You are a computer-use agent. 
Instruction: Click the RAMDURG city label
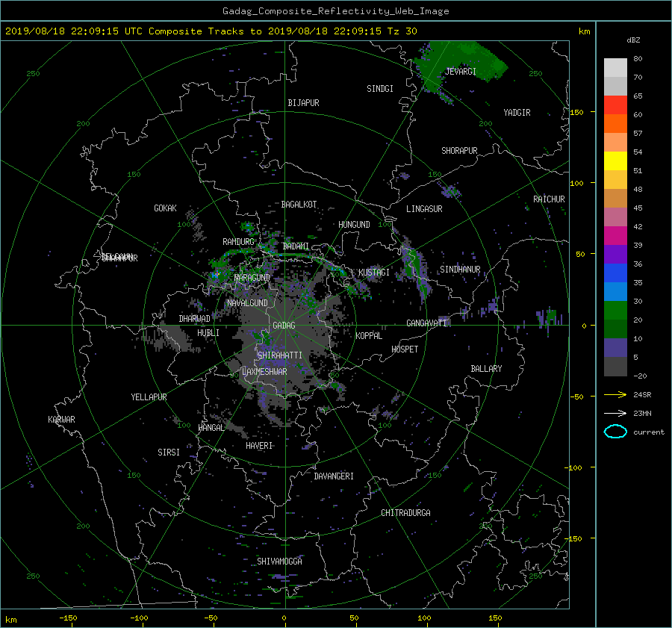(238, 242)
